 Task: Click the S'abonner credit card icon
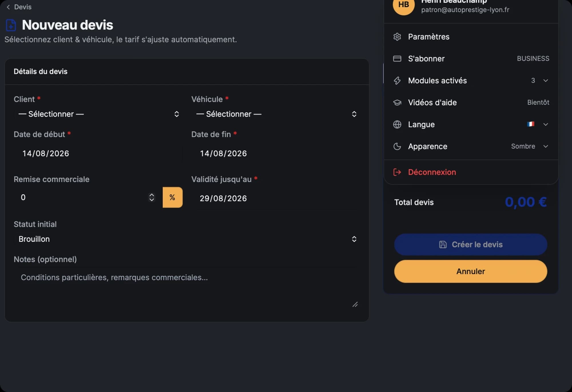(397, 59)
